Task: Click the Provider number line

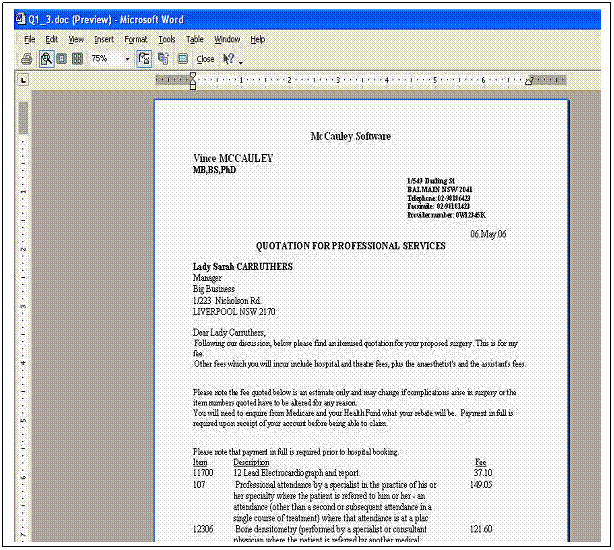Action: coord(446,215)
